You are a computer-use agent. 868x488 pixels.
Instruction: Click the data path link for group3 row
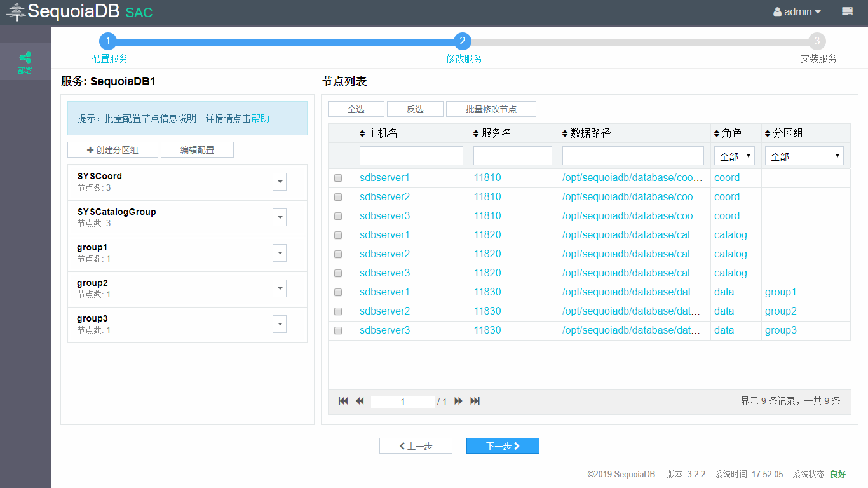coord(632,330)
